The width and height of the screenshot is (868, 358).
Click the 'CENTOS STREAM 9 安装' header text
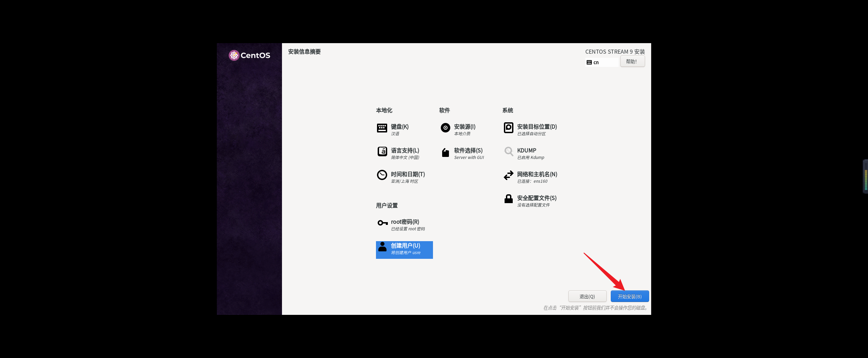click(615, 52)
